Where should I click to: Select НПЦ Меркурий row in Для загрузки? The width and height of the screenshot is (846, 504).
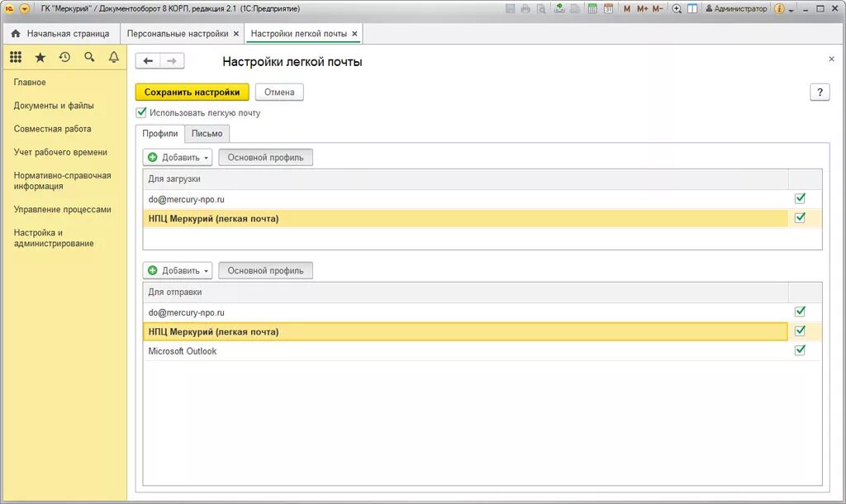[466, 219]
